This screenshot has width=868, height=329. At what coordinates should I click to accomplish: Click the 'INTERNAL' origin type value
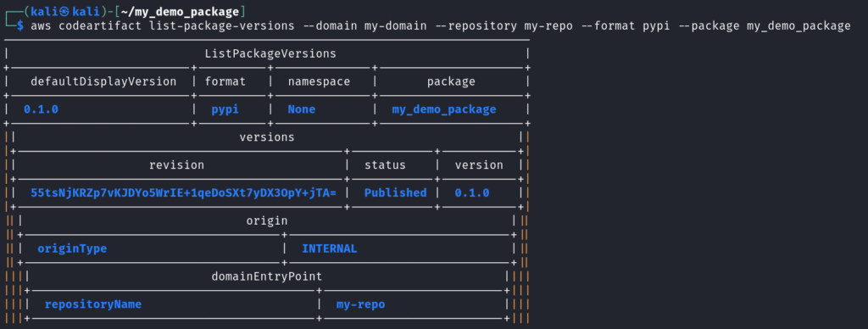point(330,248)
